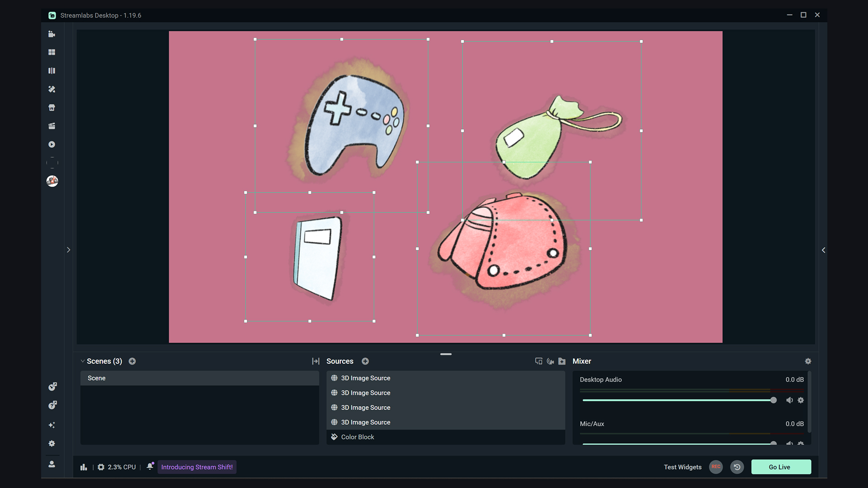Open the user account icon

52,464
